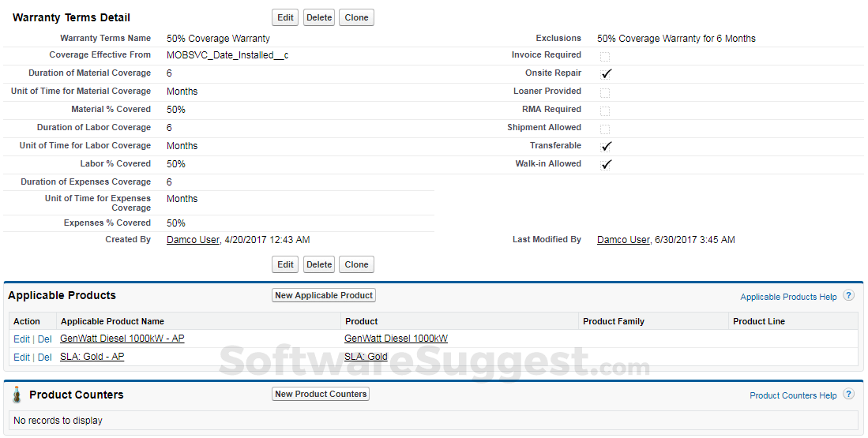868x438 pixels.
Task: Open GenWatt Diesel 1000kW product link
Action: (396, 338)
